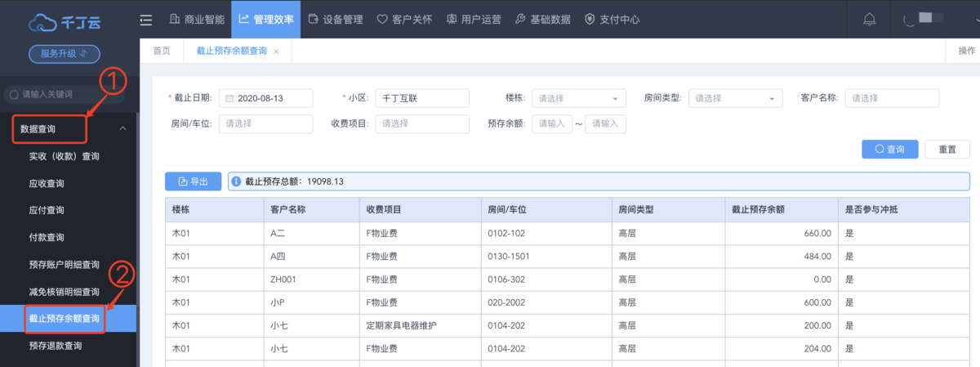Click the 重置 reset button
This screenshot has width=980, height=367.
pos(947,150)
